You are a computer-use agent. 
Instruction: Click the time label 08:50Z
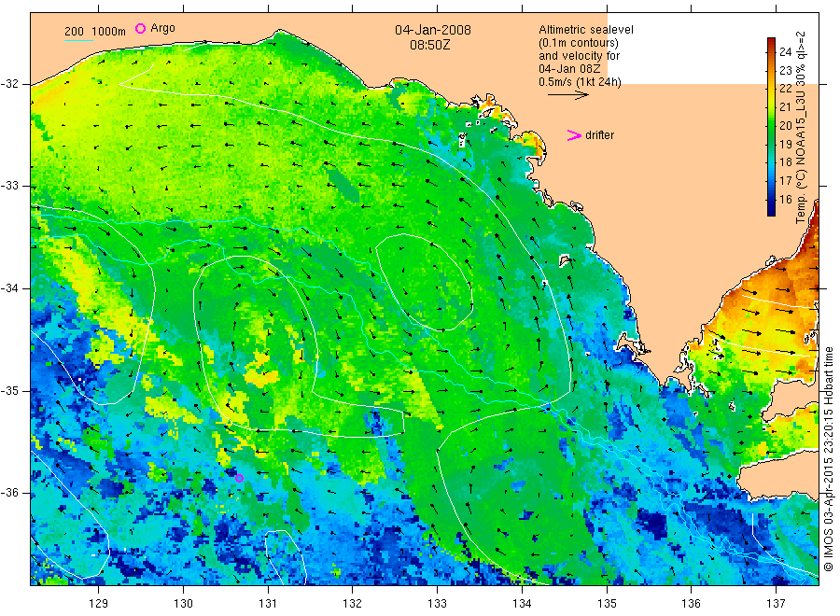(x=430, y=45)
